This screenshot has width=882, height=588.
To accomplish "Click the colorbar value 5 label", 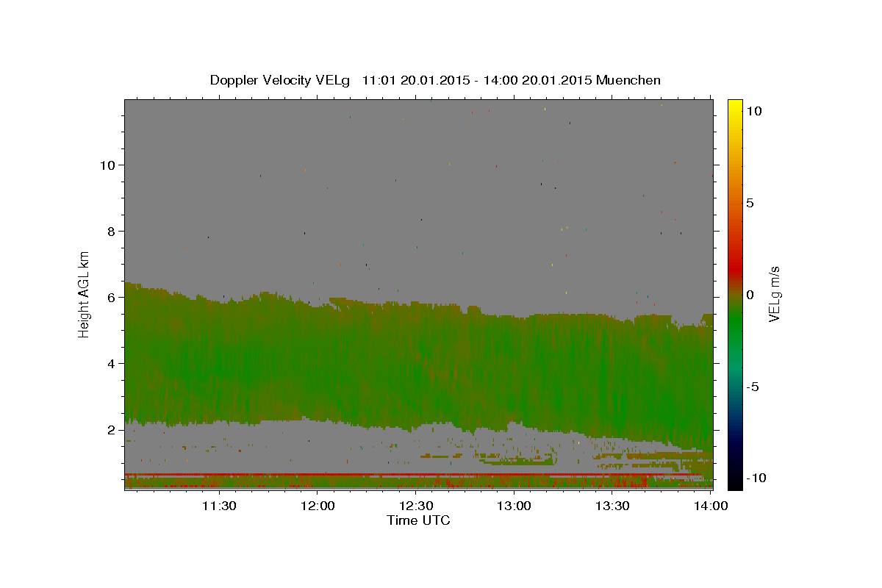I will [x=750, y=203].
